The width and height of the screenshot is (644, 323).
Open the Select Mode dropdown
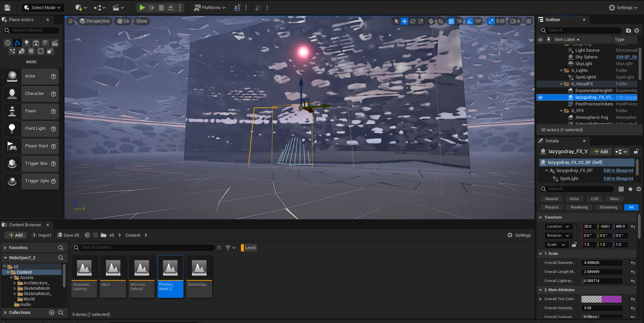tap(43, 7)
